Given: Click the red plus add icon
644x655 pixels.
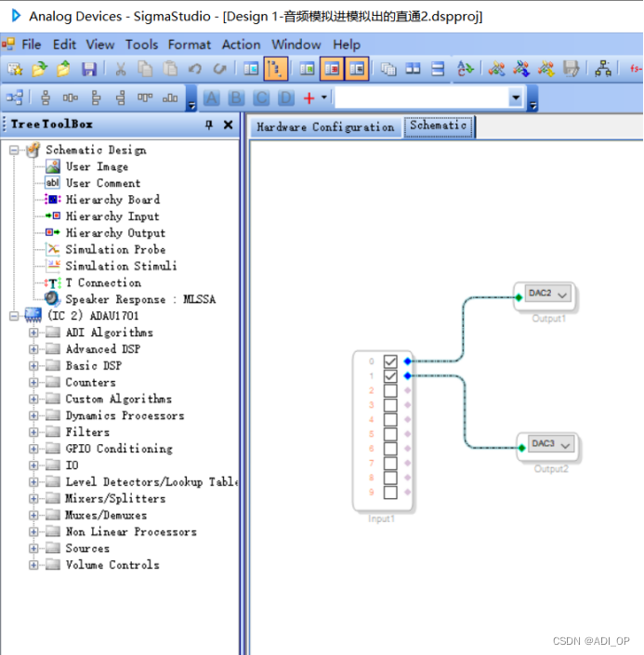Looking at the screenshot, I should pyautogui.click(x=309, y=98).
